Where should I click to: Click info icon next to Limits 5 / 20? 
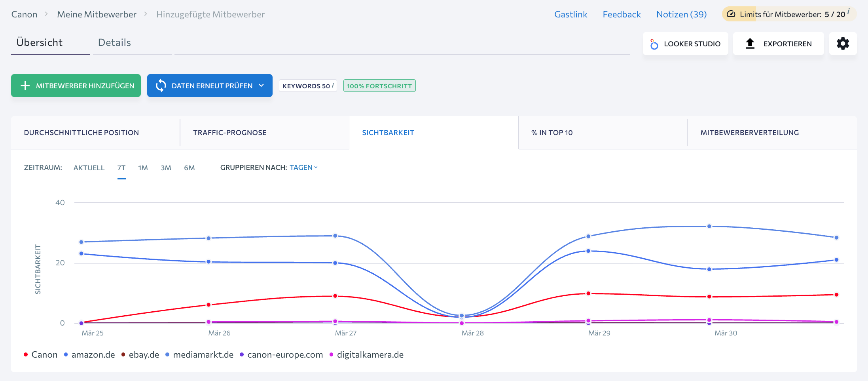point(849,11)
